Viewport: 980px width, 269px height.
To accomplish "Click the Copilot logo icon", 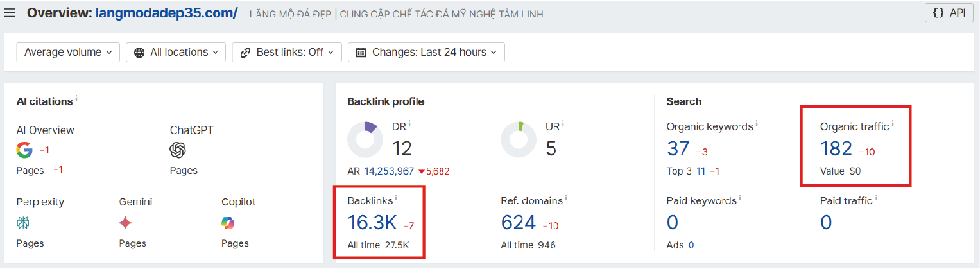I will pyautogui.click(x=228, y=223).
